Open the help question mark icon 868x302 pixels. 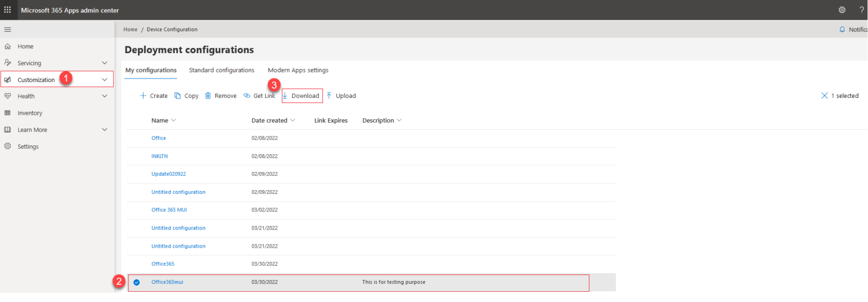[862, 10]
